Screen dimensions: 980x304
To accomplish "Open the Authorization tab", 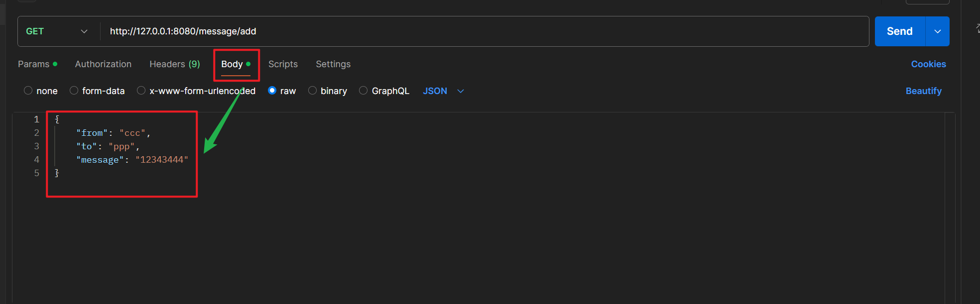I will coord(103,64).
